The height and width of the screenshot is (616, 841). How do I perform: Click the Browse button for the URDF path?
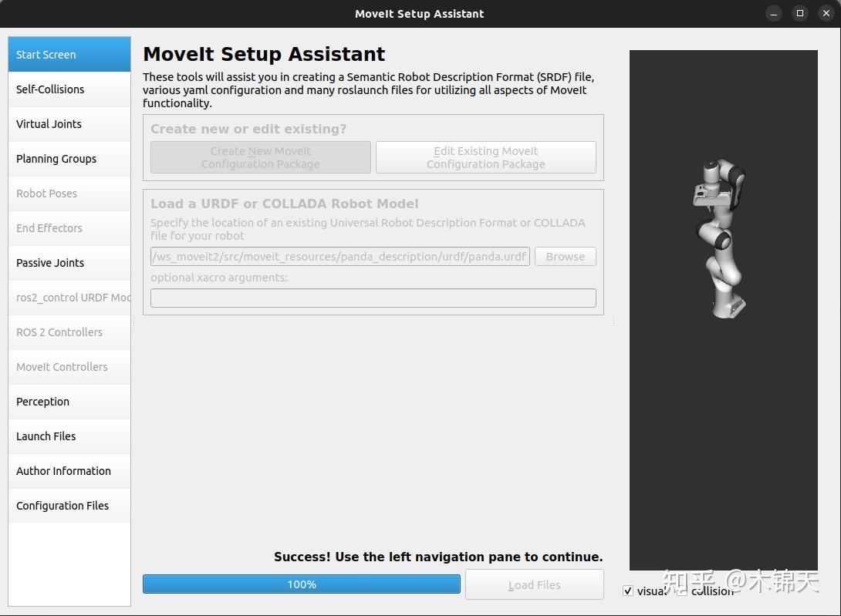click(x=565, y=256)
